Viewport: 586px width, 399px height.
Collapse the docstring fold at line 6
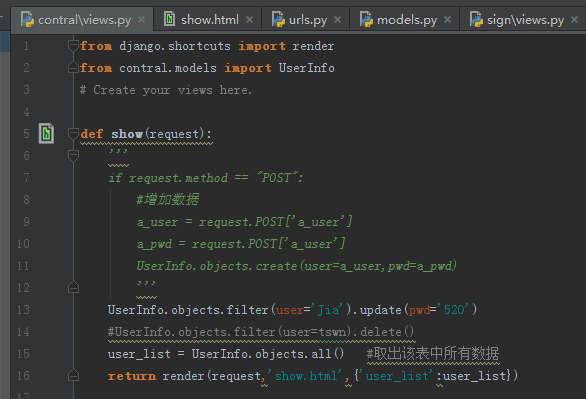click(x=73, y=155)
